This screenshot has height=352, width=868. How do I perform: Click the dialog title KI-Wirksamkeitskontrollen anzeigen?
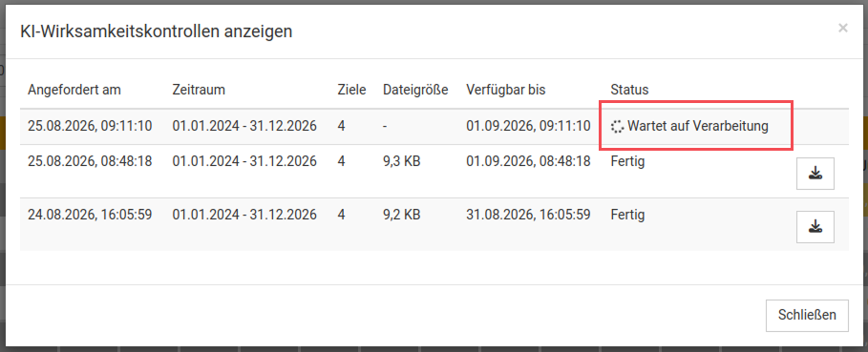coord(156,31)
